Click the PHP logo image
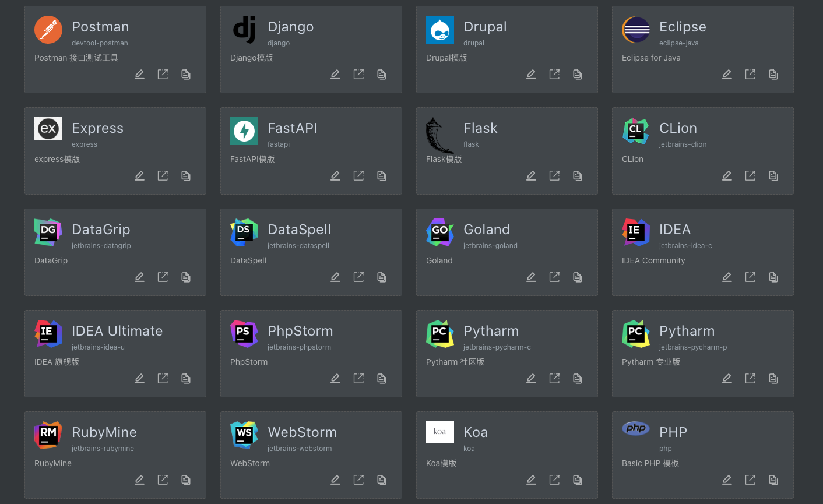Screen dimensions: 823x504 (636, 428)
